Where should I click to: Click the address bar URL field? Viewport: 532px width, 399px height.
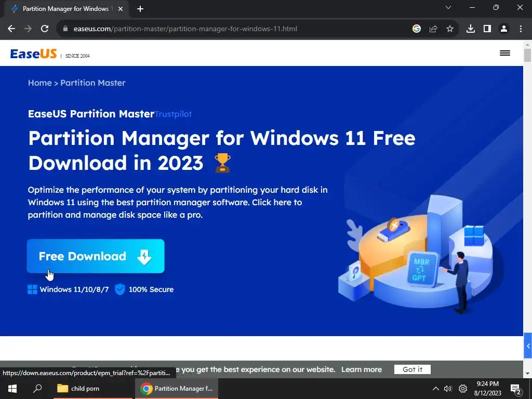tap(185, 29)
